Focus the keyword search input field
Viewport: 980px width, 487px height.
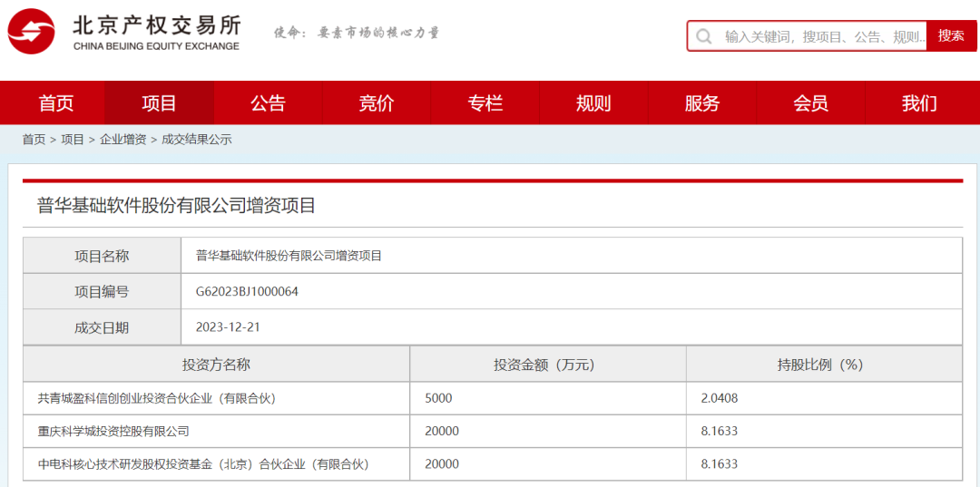point(807,36)
